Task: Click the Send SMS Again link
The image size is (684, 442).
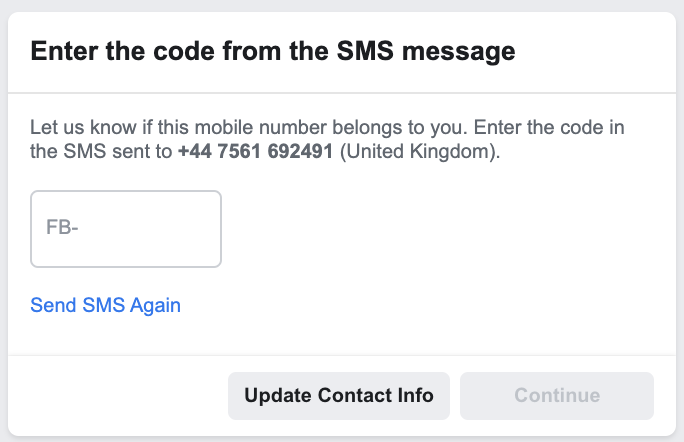Action: tap(106, 305)
